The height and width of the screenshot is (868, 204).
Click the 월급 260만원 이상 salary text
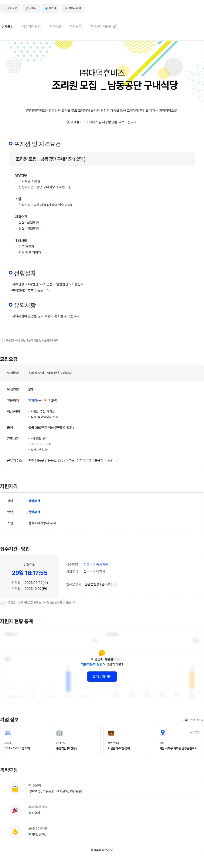[x=51, y=428]
